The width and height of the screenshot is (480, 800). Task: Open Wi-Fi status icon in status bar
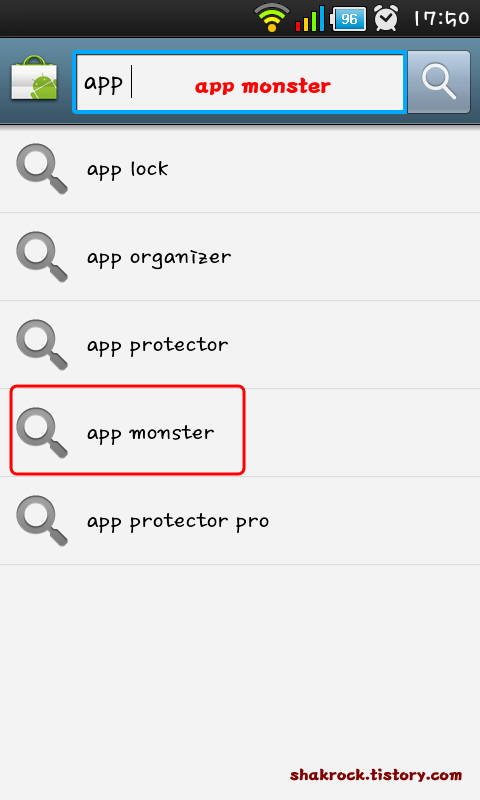[272, 18]
